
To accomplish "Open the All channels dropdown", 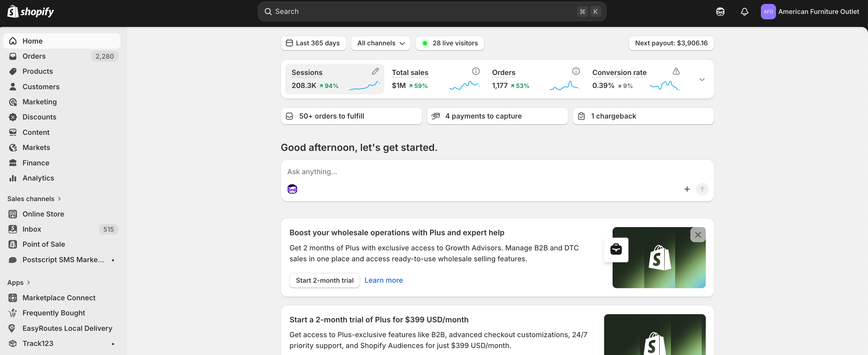I will 380,43.
